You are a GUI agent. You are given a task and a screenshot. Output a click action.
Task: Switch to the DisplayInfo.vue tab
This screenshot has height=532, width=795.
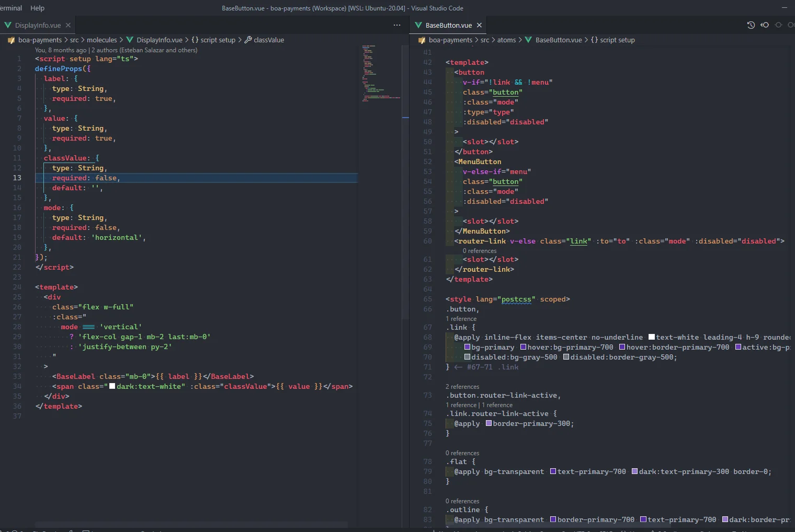click(37, 25)
